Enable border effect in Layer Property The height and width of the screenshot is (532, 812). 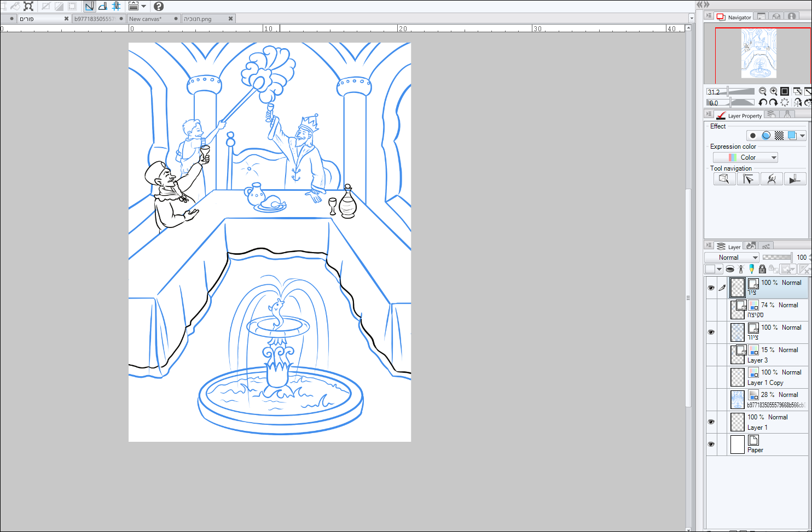click(x=753, y=136)
